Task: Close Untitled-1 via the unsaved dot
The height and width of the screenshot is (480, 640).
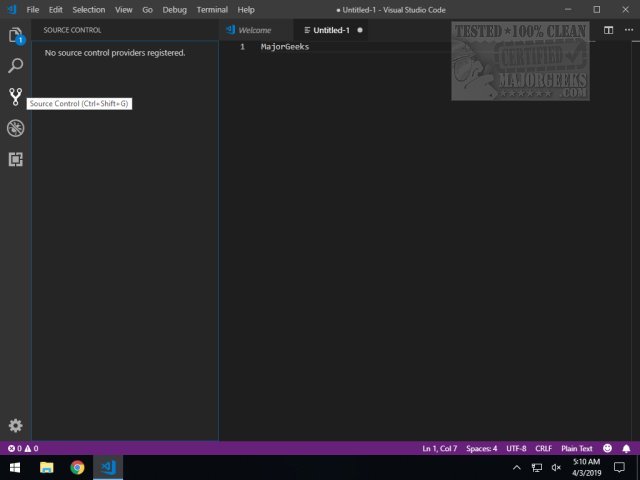Action: tap(360, 30)
